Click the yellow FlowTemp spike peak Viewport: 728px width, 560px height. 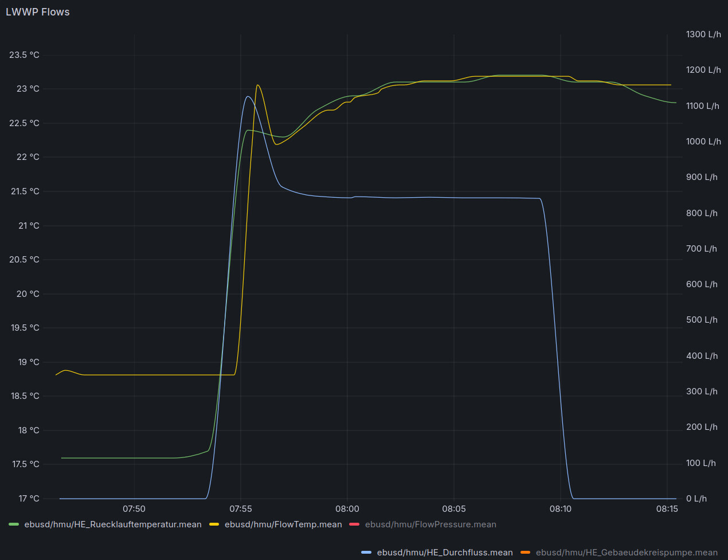[x=258, y=85]
